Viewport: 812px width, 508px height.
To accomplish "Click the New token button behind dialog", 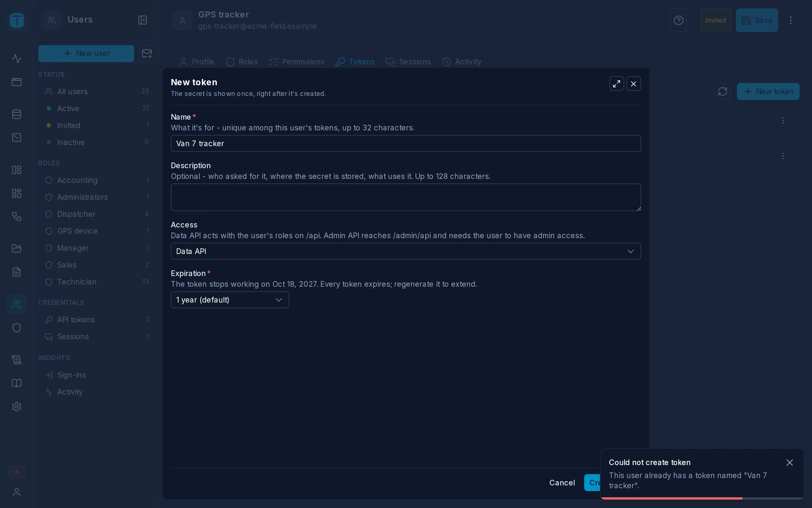I will pyautogui.click(x=768, y=91).
